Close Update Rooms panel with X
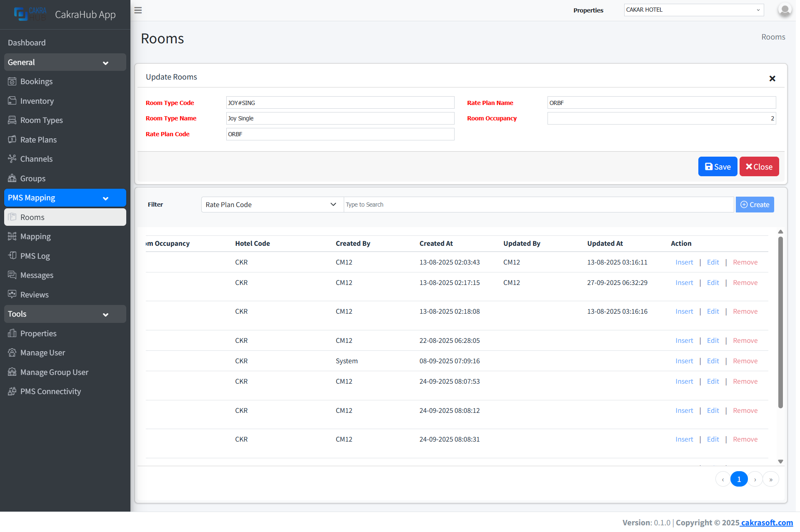 coord(772,78)
